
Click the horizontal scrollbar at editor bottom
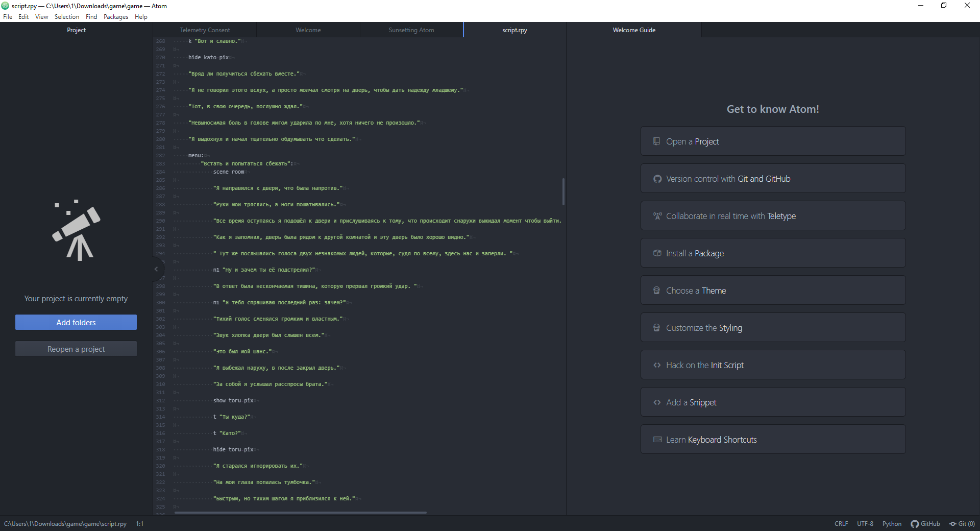(x=300, y=512)
